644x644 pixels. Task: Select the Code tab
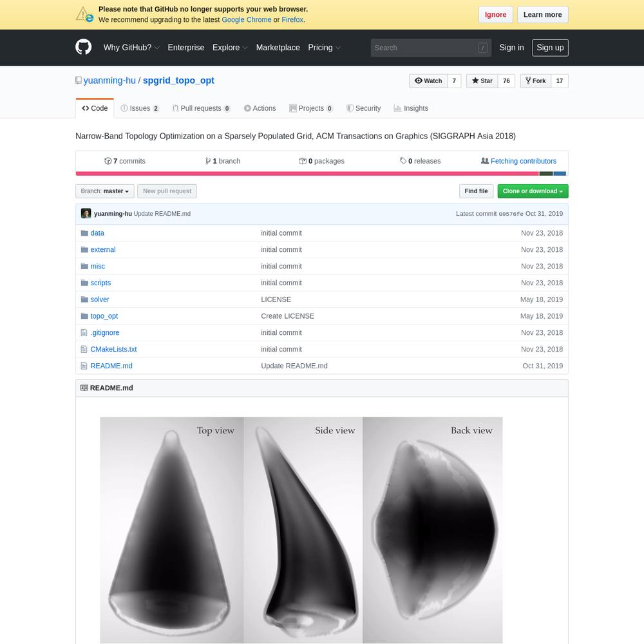(x=95, y=108)
